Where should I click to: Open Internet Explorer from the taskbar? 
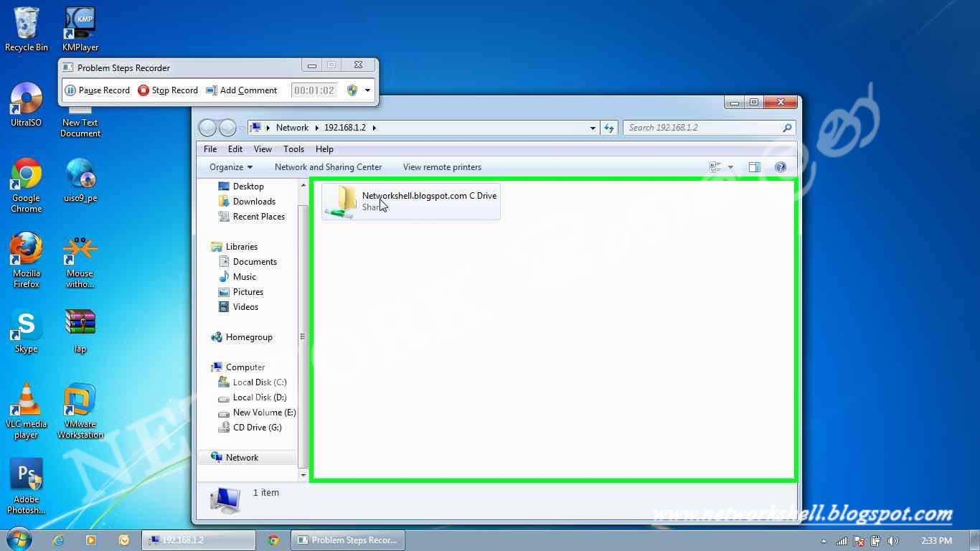(59, 540)
